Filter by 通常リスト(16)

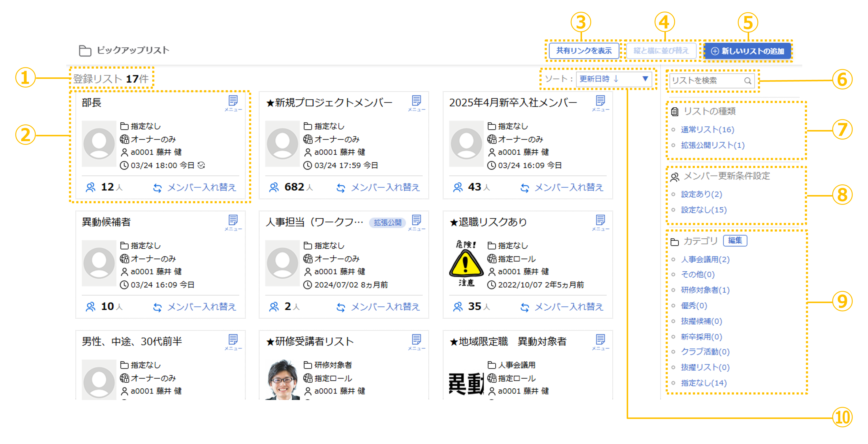coord(707,129)
